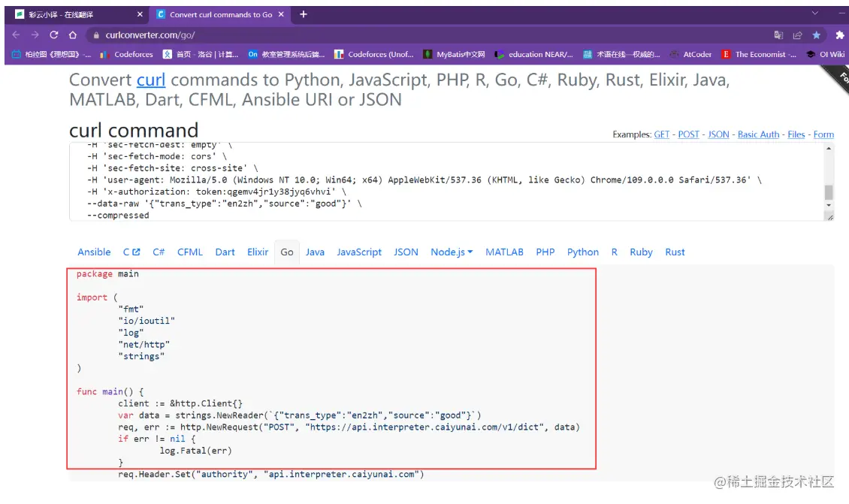This screenshot has height=504, width=849.
Task: Open the 教室管理系统后端 bookmark
Action: click(x=286, y=54)
